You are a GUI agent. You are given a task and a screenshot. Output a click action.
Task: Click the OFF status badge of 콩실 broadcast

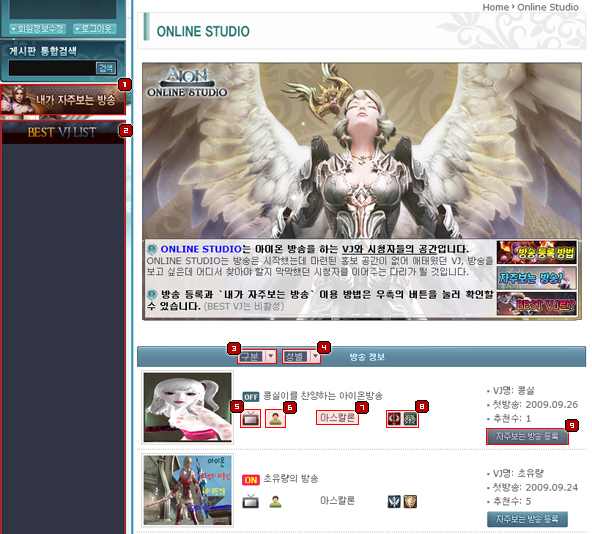pyautogui.click(x=251, y=397)
